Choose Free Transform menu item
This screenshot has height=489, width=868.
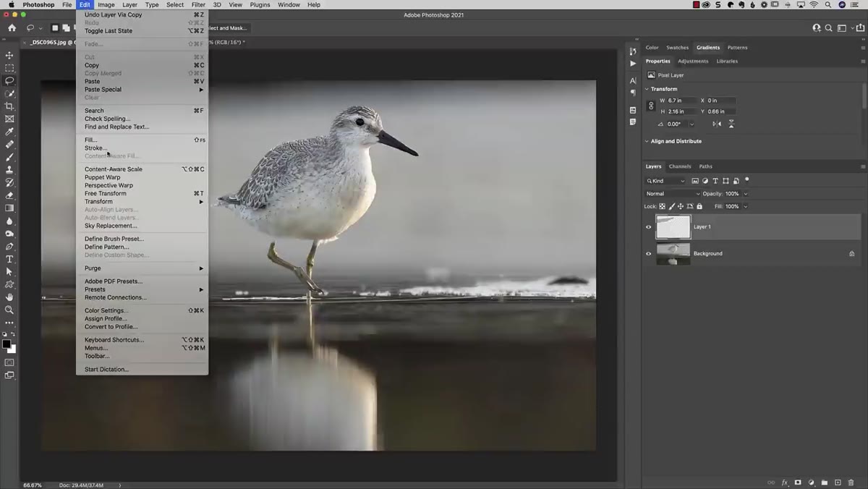tap(106, 193)
